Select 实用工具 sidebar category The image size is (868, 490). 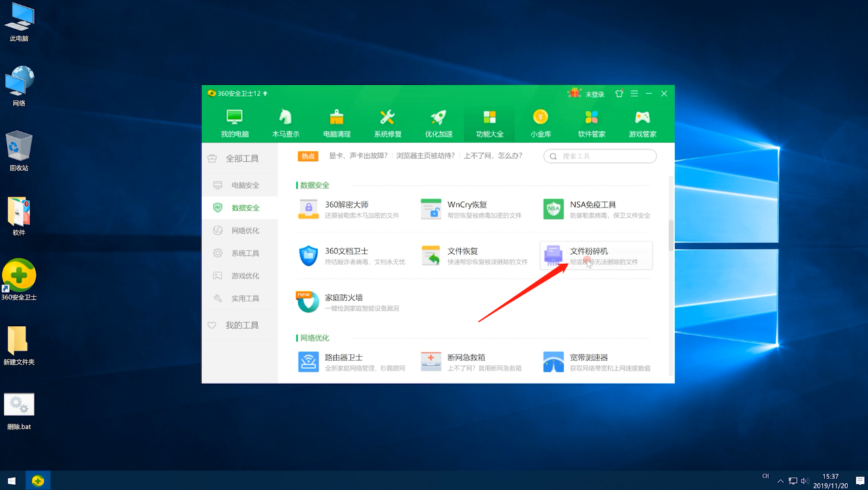coord(240,298)
